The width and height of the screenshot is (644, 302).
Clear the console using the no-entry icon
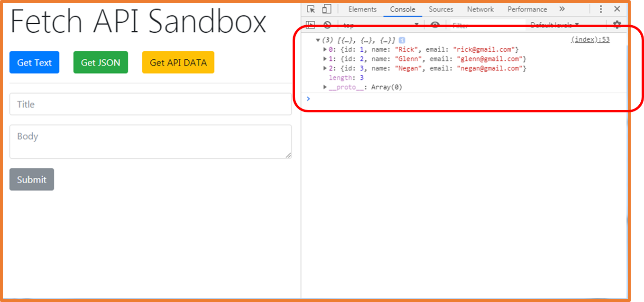327,25
